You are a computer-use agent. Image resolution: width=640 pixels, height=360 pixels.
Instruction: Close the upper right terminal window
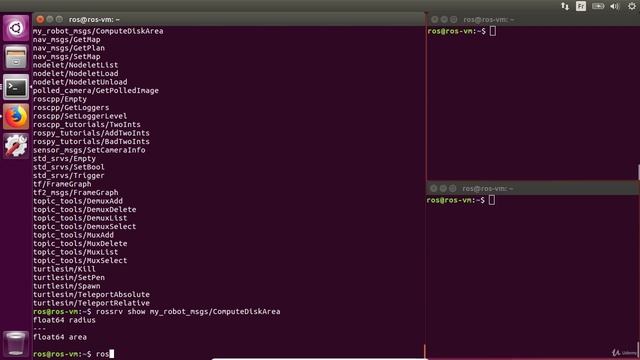[434, 19]
